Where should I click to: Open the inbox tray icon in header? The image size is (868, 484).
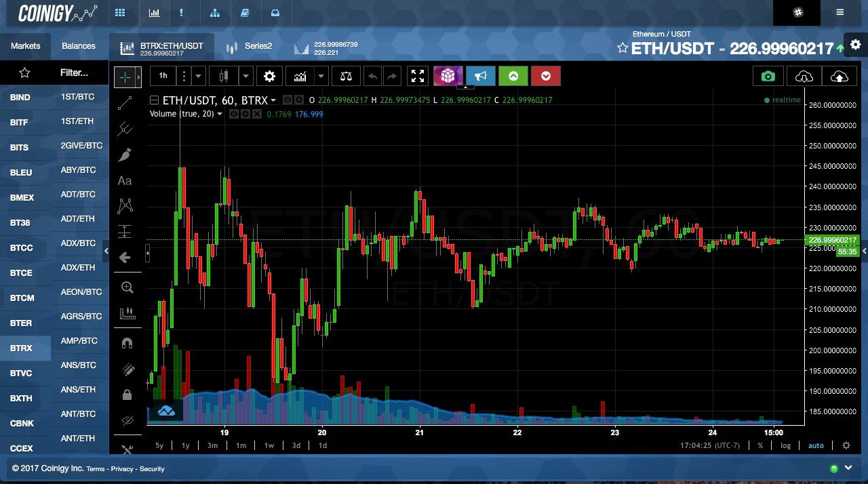[275, 12]
